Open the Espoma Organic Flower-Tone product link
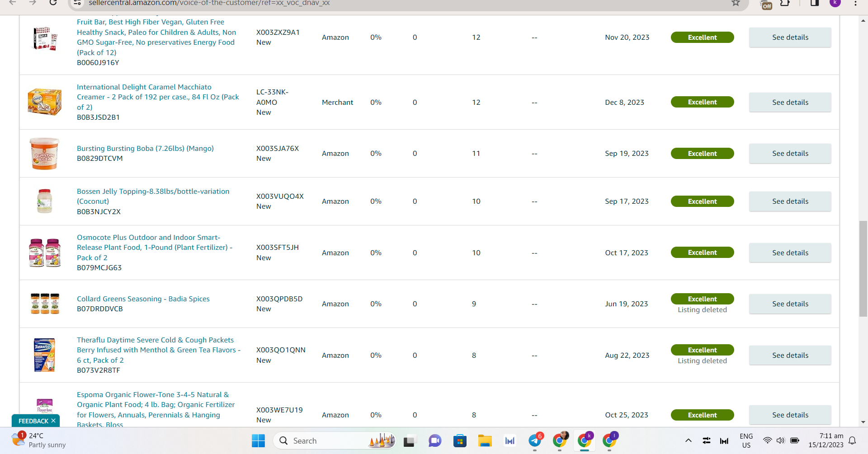This screenshot has width=868, height=454. click(156, 410)
